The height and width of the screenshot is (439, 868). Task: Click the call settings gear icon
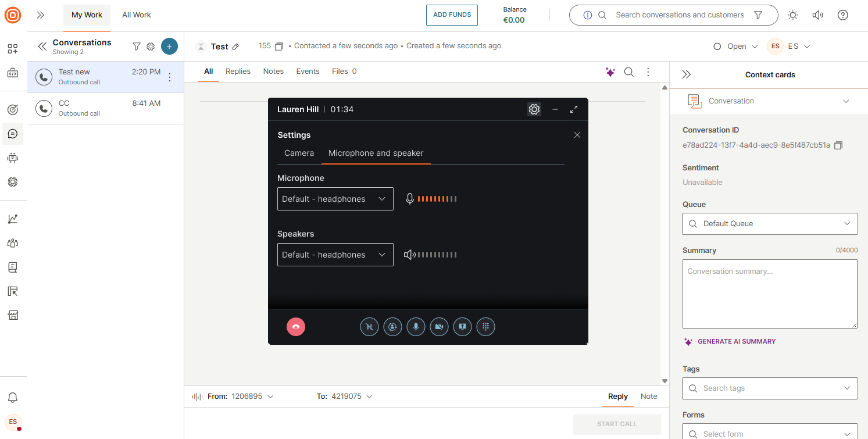click(534, 109)
